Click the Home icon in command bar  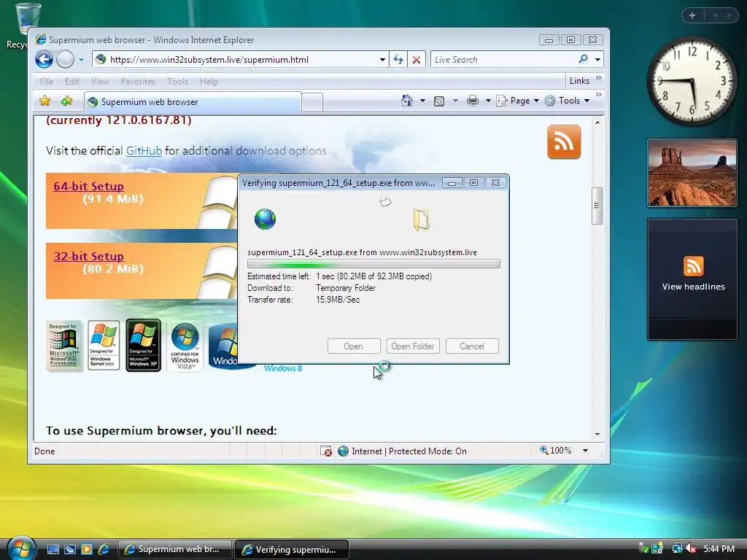coord(407,101)
